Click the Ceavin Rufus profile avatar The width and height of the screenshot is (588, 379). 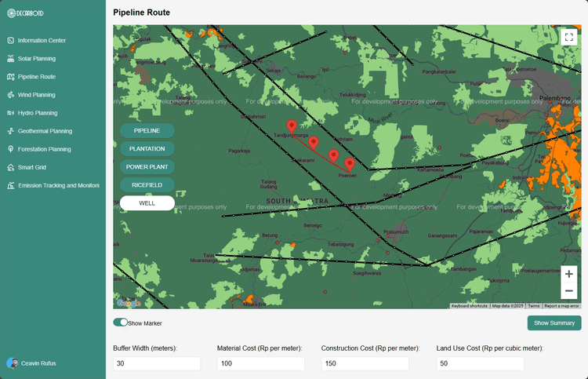(x=11, y=363)
